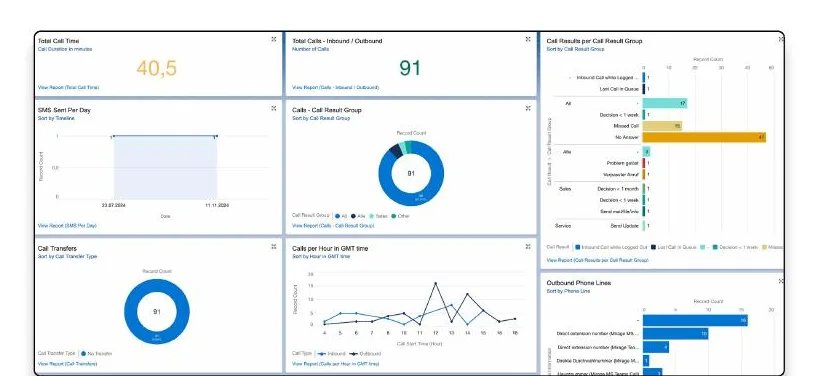
Task: Expand the Total Call Time widget
Action: coord(274,39)
